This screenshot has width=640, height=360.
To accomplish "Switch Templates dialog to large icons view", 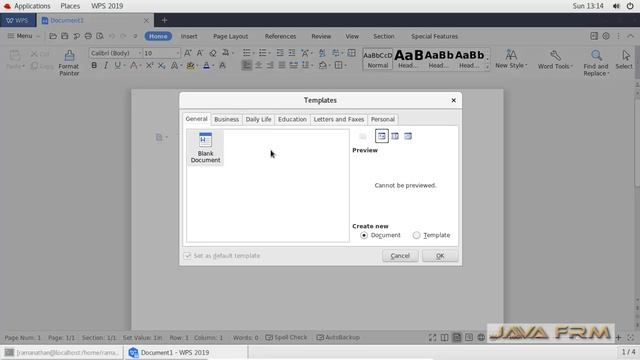I will (x=382, y=136).
